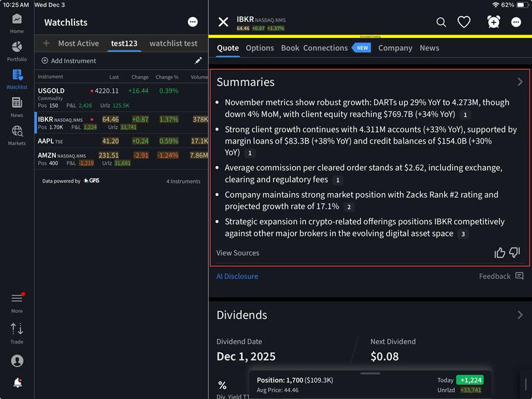Open Markets globe search icon
The height and width of the screenshot is (399, 532).
(17, 132)
